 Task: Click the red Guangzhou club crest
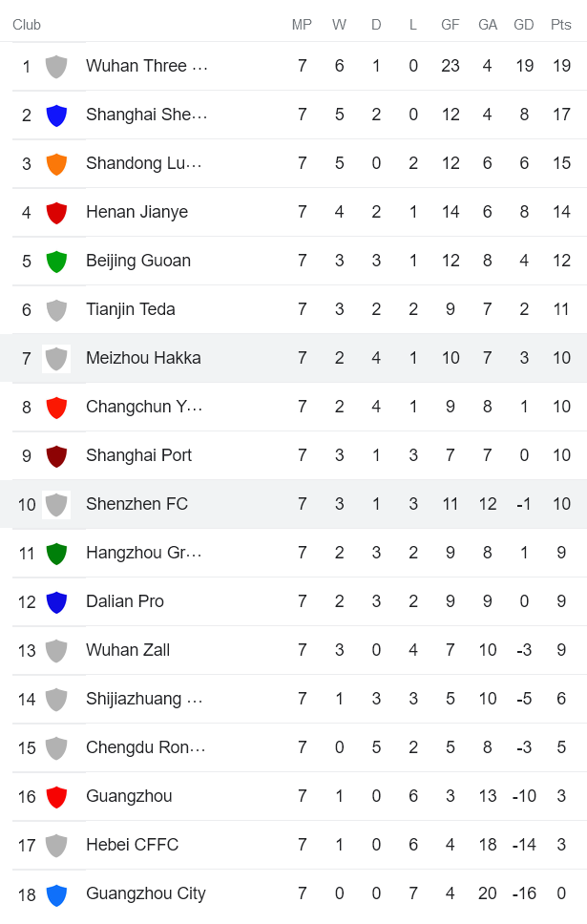click(x=56, y=796)
